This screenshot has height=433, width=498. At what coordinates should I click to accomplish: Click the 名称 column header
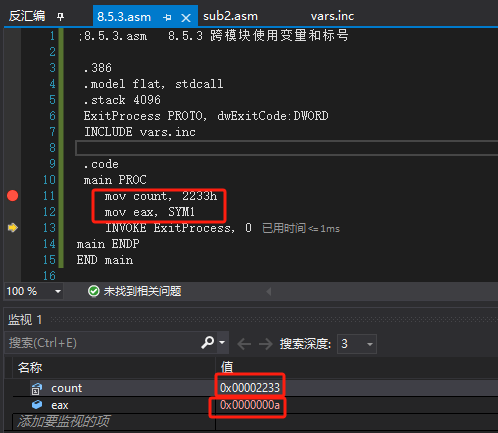coord(30,368)
